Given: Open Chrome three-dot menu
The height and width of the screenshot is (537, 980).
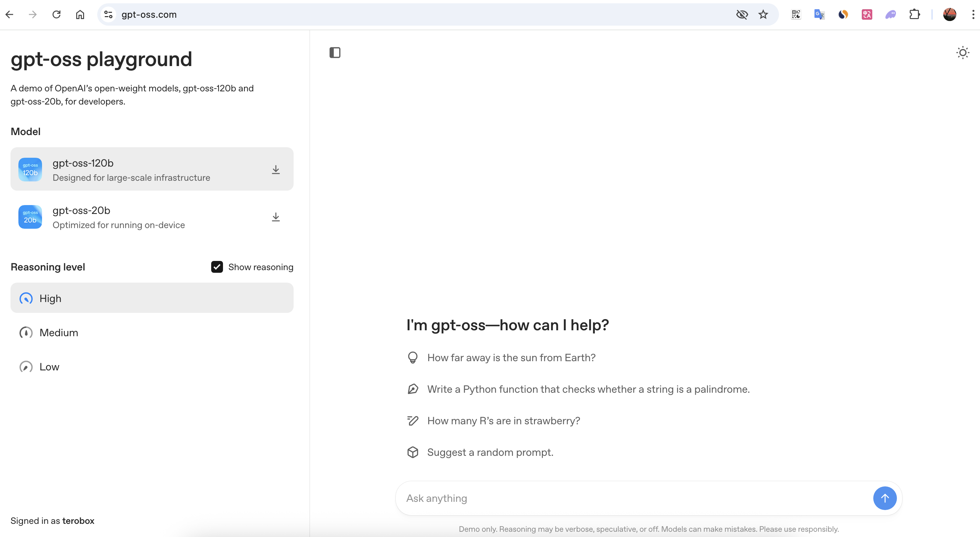Looking at the screenshot, I should click(x=973, y=14).
